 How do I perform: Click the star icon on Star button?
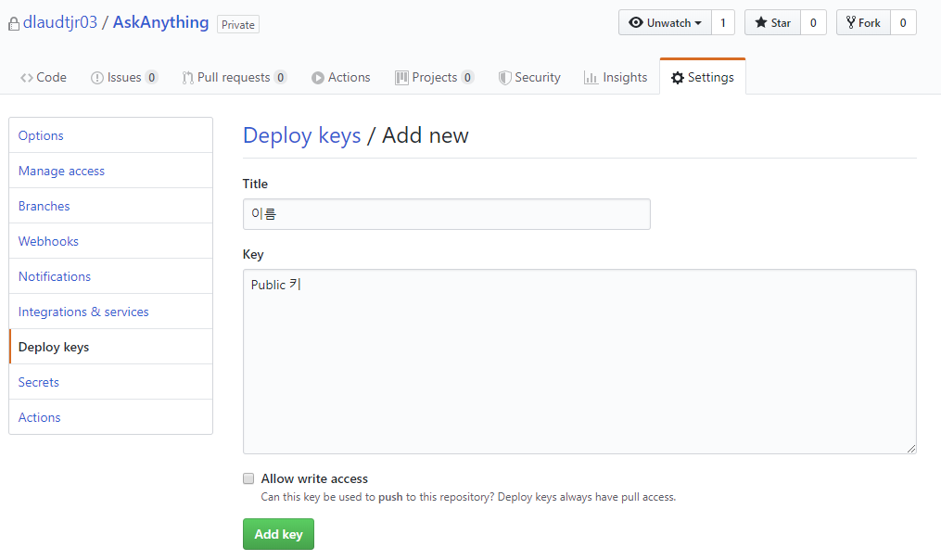(x=761, y=23)
